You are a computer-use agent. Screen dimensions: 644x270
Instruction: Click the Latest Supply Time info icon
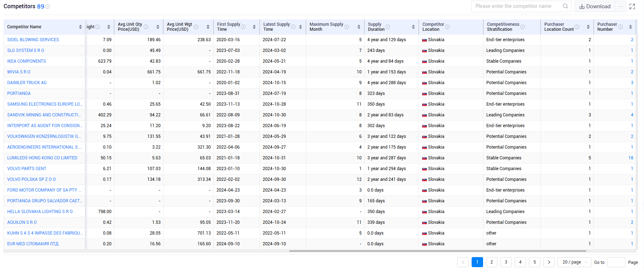[293, 27]
